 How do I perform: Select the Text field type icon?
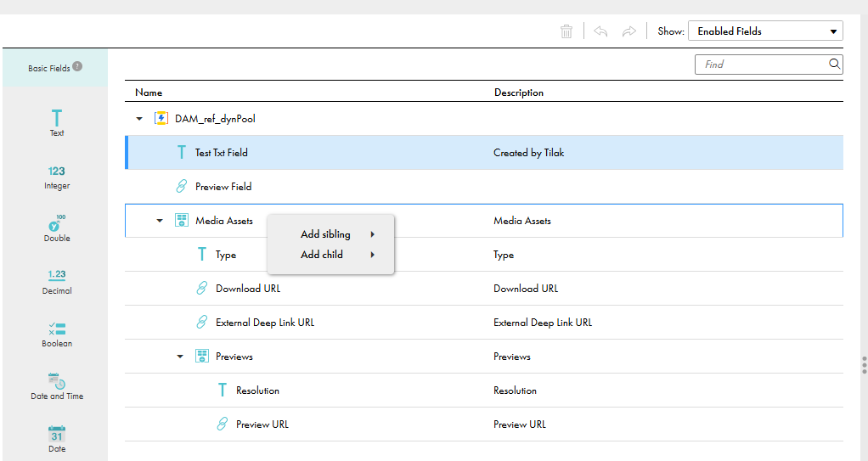[56, 118]
